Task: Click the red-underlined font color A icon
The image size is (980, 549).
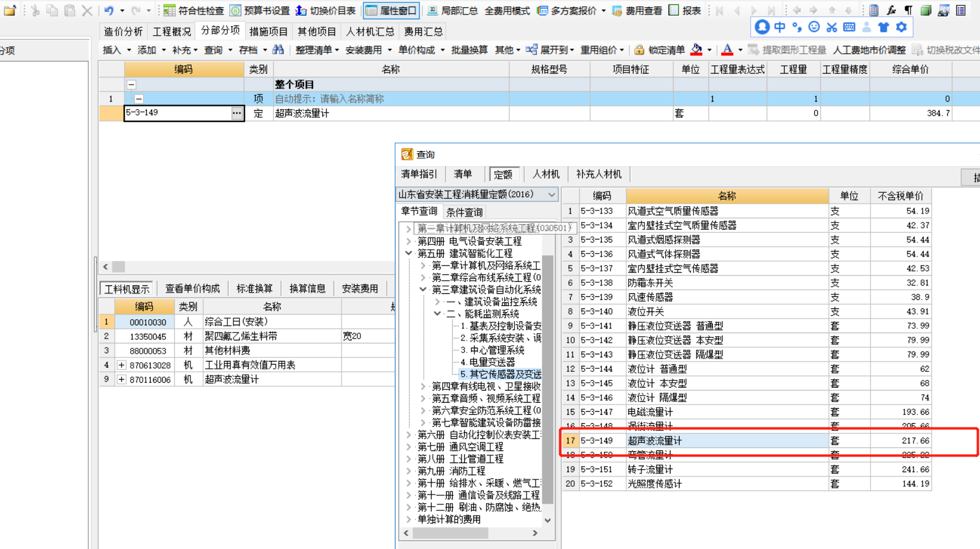Action: point(727,50)
